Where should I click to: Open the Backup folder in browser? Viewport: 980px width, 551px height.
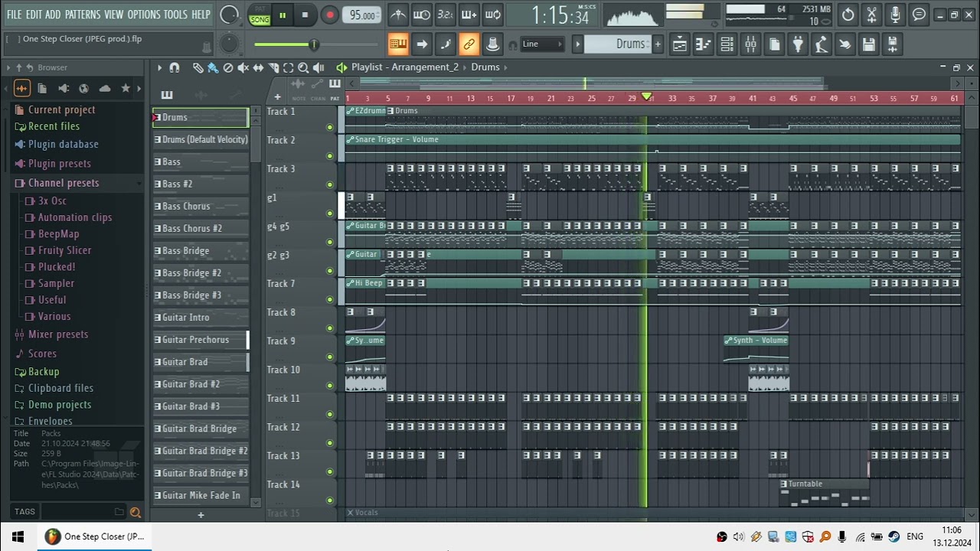coord(44,371)
